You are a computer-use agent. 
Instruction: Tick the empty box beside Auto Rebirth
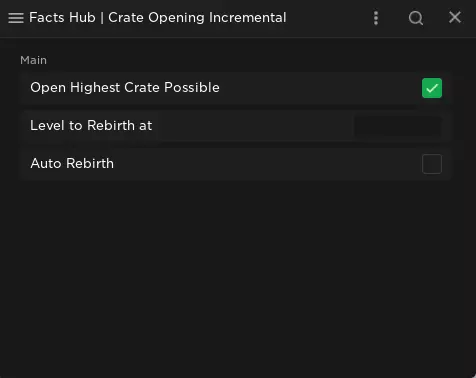point(432,164)
